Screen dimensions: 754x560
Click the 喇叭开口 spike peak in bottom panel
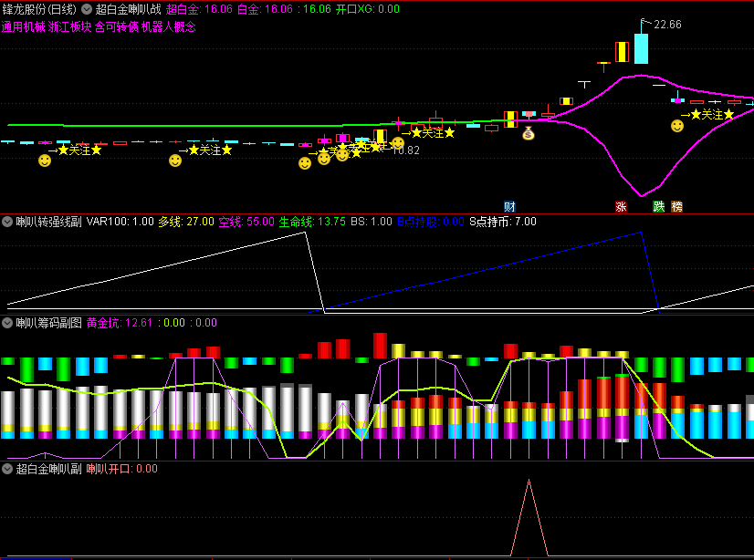click(529, 481)
